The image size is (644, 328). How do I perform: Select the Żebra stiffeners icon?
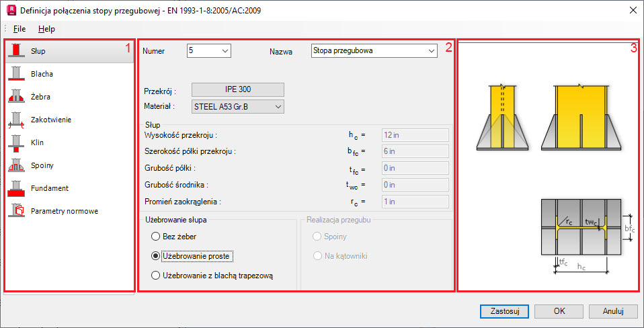pos(16,97)
